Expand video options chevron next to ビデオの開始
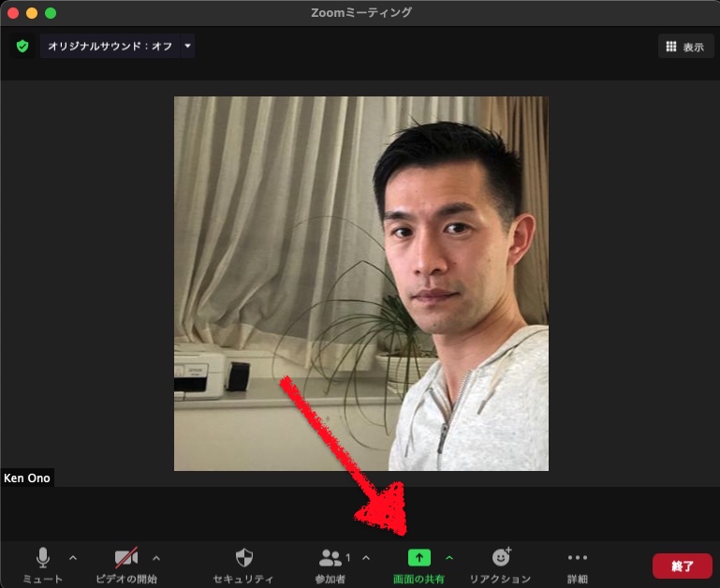Screen dimensions: 720x588 coord(156,558)
